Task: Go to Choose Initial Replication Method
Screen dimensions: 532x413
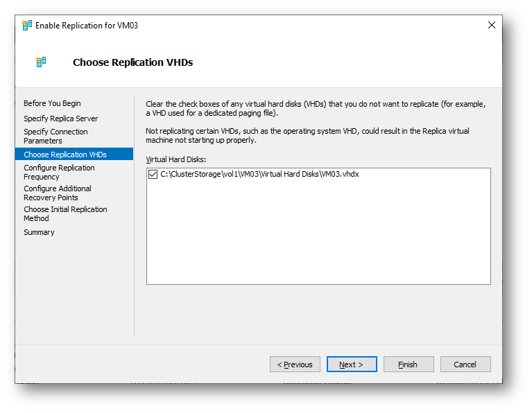Action: coord(65,214)
